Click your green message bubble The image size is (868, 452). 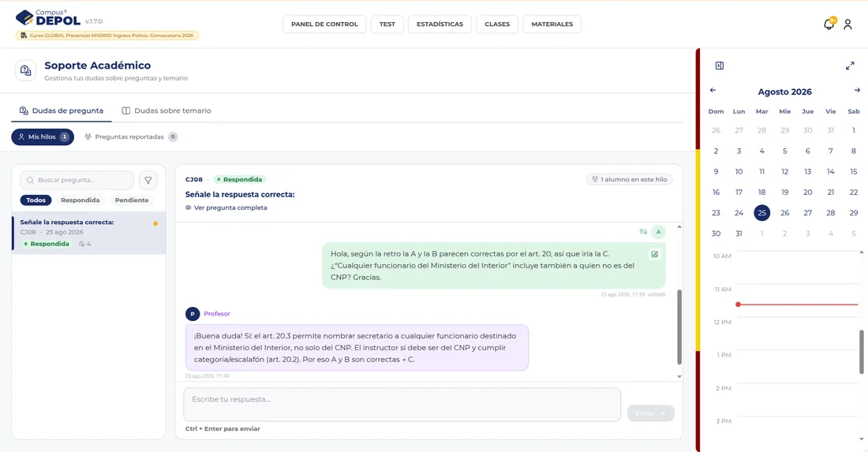494,266
